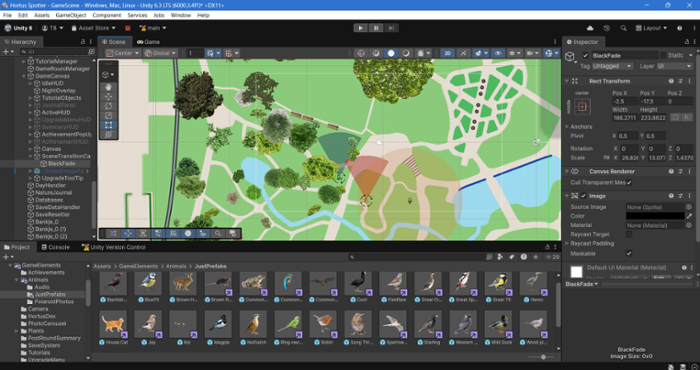700x370 pixels.
Task: Expand the Raycast Padding foldout
Action: (567, 244)
